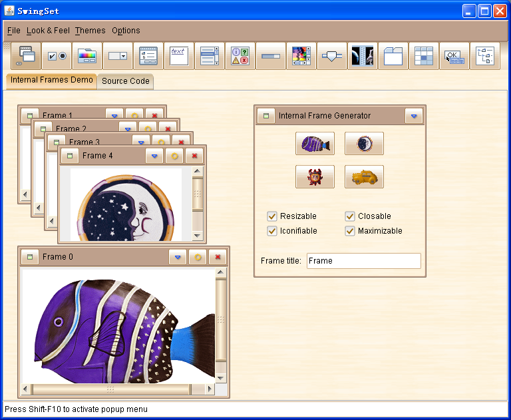
Task: Iconify the Internal Frame Generator window
Action: coord(414,116)
